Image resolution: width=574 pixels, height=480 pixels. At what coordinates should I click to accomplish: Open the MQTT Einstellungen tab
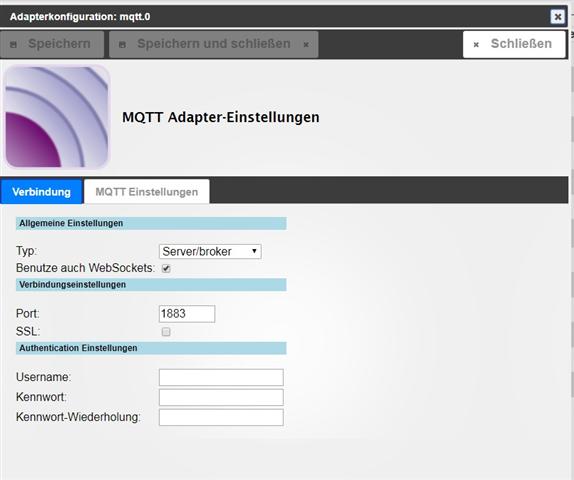tap(147, 191)
